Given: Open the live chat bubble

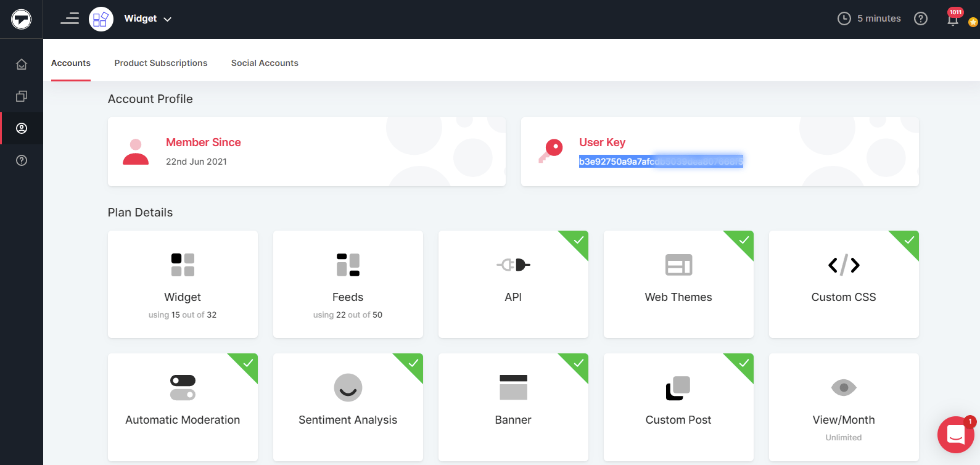Looking at the screenshot, I should (x=955, y=434).
